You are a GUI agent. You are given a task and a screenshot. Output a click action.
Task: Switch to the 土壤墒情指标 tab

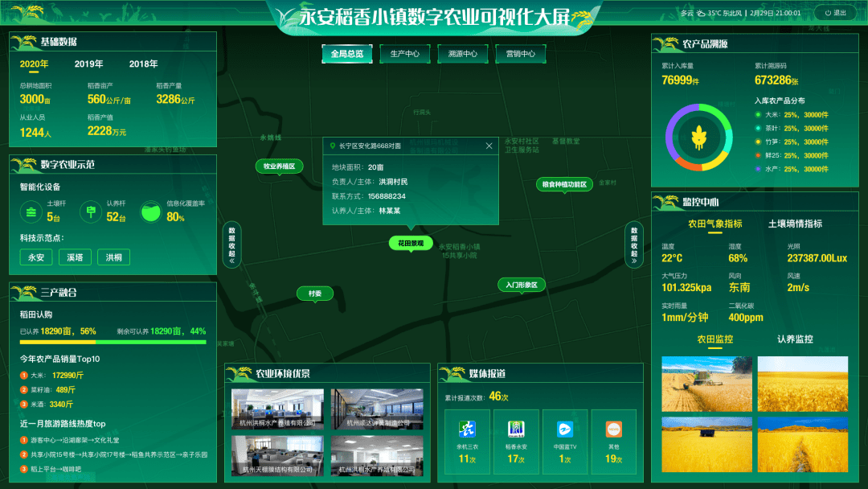click(x=795, y=224)
